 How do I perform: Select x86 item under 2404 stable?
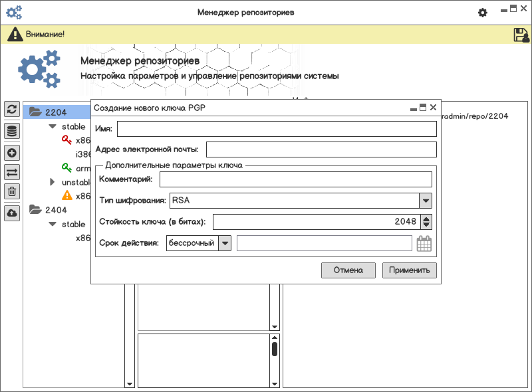[83, 238]
